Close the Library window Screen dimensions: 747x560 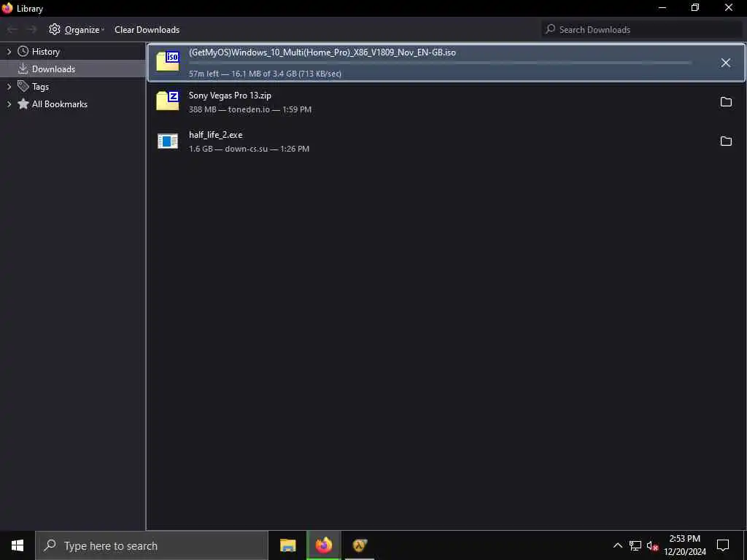point(729,8)
